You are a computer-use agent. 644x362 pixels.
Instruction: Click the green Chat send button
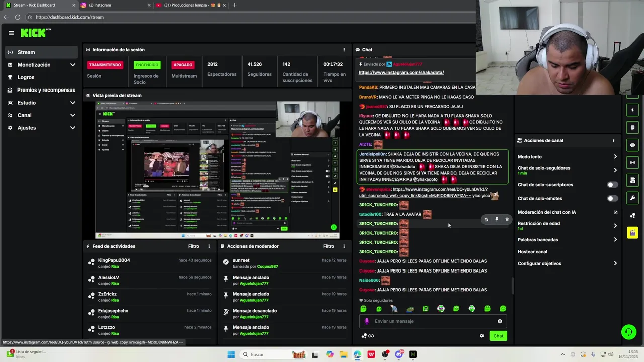tap(498, 336)
